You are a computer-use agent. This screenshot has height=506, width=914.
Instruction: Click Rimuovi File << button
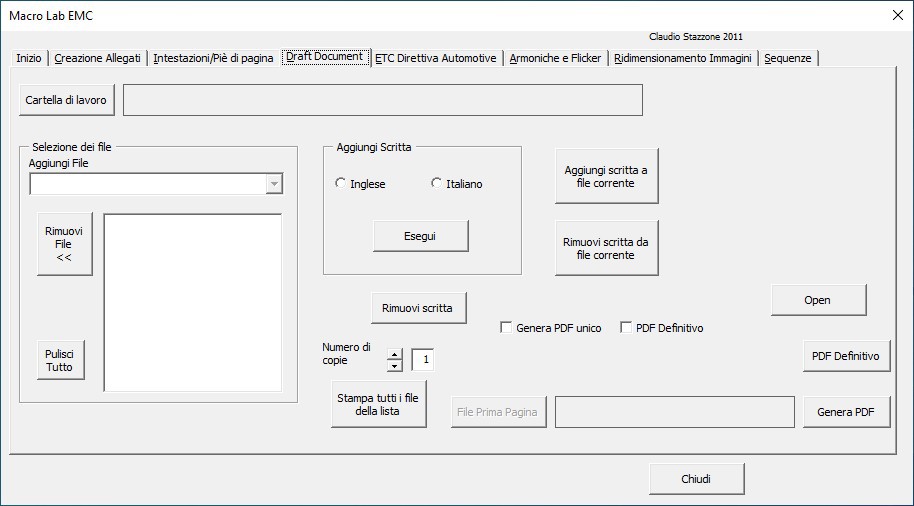[x=64, y=244]
